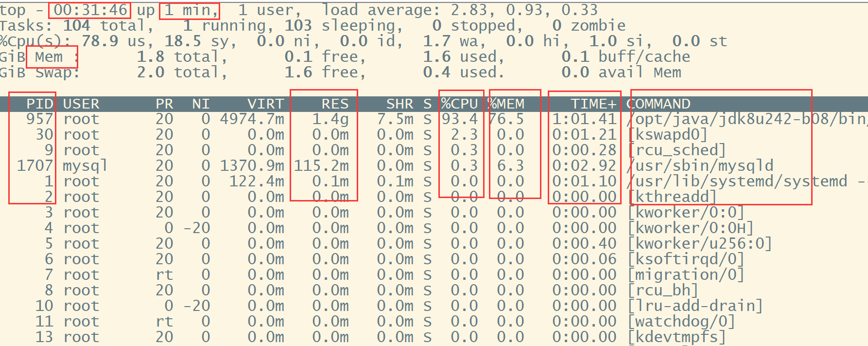Screen dimensions: 868x346
Task: Select the rt priority of migration/0
Action: coord(164,274)
